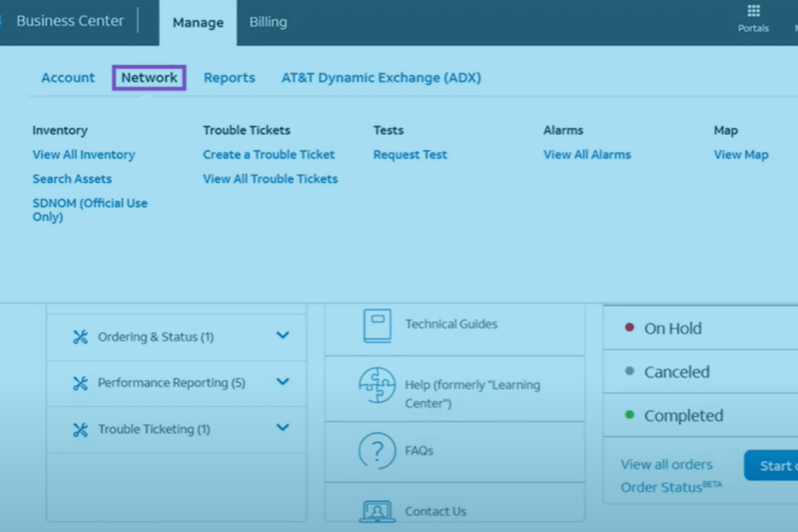Click Business Center title
The width and height of the screenshot is (798, 532).
coord(70,21)
